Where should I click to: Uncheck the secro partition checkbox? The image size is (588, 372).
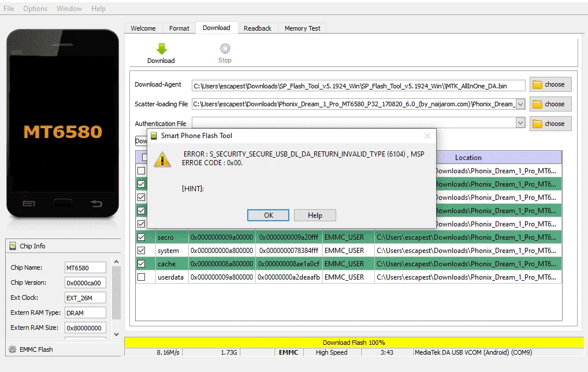point(142,237)
